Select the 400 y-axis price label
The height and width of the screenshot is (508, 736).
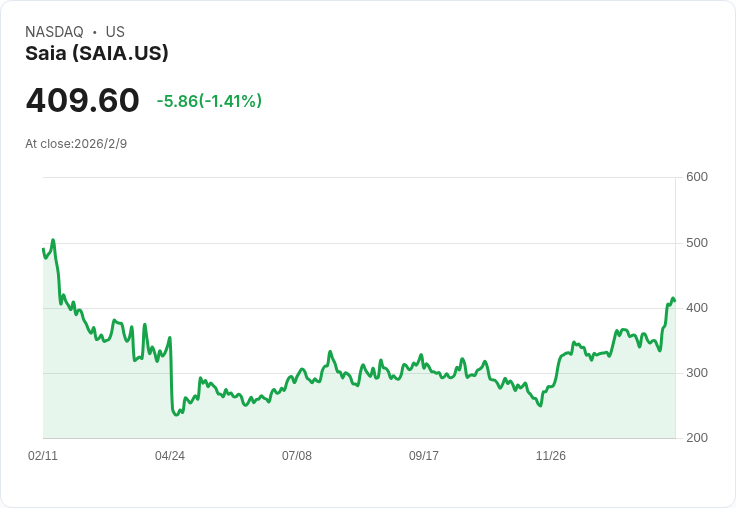pos(697,308)
